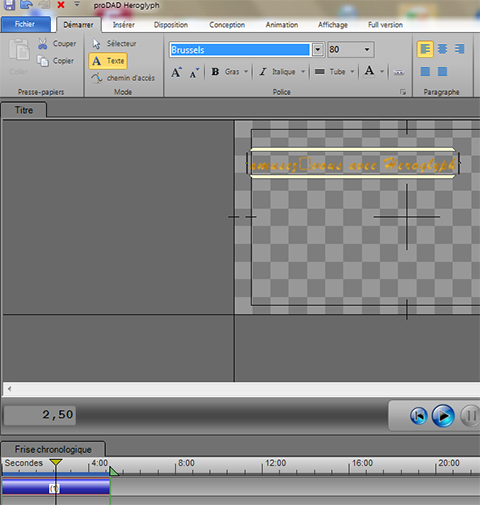Open the Affichage tab
This screenshot has width=480, height=505.
[x=333, y=25]
